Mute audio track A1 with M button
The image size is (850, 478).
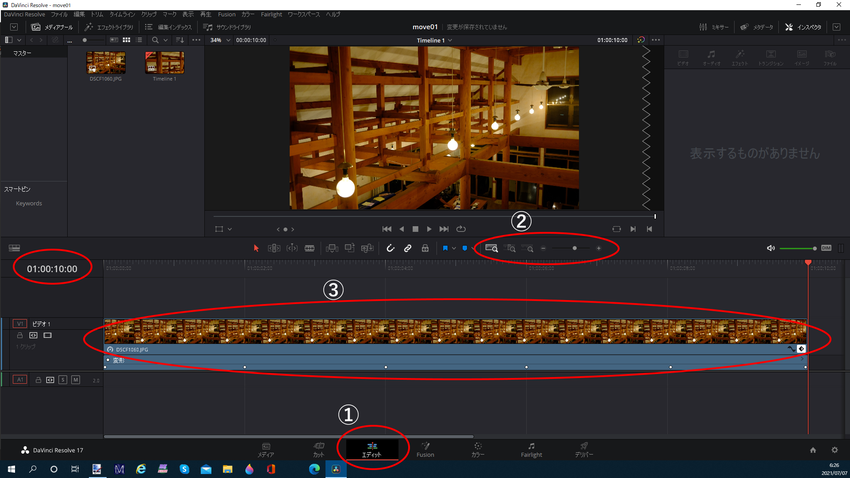pos(75,380)
